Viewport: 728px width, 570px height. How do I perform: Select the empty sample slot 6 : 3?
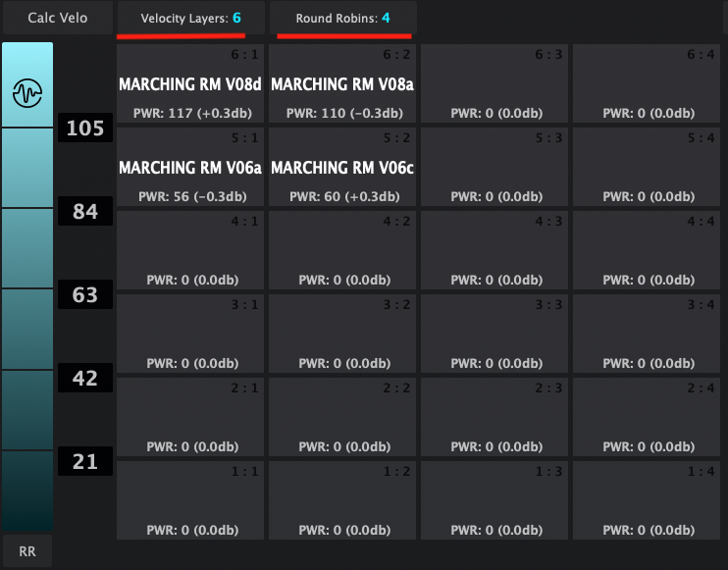(495, 84)
